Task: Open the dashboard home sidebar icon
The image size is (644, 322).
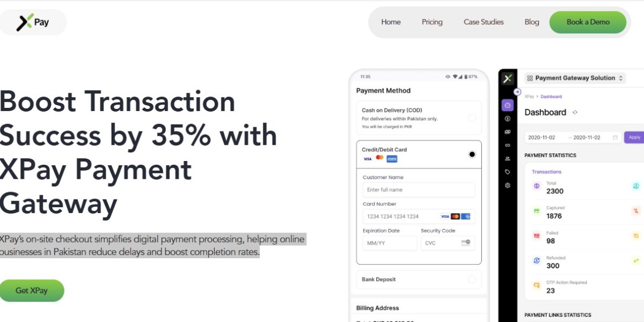Action: (x=508, y=105)
